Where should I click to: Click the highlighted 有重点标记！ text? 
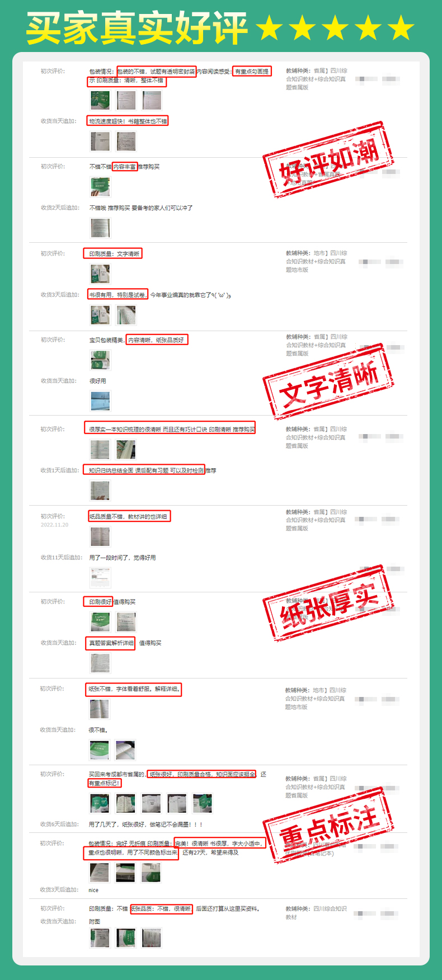point(104,783)
